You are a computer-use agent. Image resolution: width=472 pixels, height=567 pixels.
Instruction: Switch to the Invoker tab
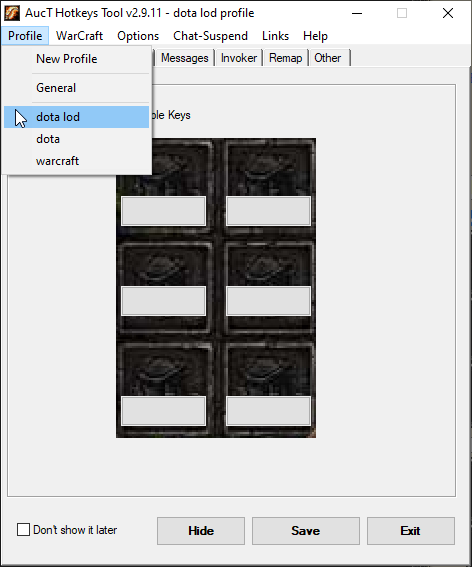(239, 58)
